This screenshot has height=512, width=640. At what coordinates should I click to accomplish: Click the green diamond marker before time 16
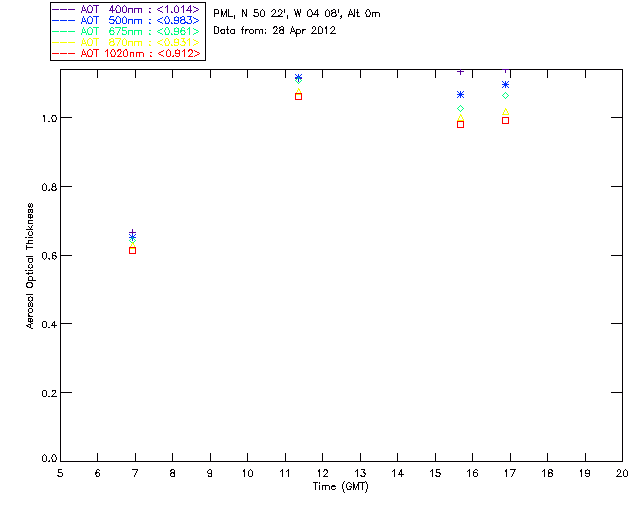point(460,109)
